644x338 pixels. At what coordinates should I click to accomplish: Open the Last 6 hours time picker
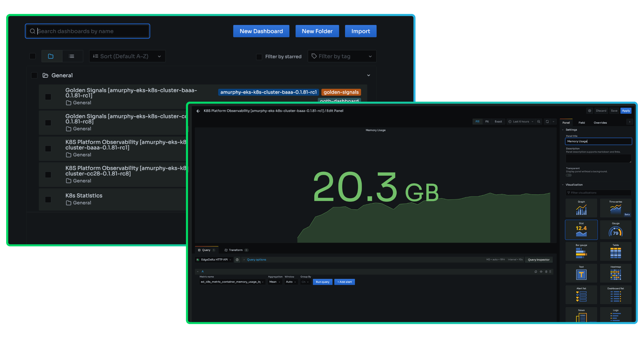[521, 122]
